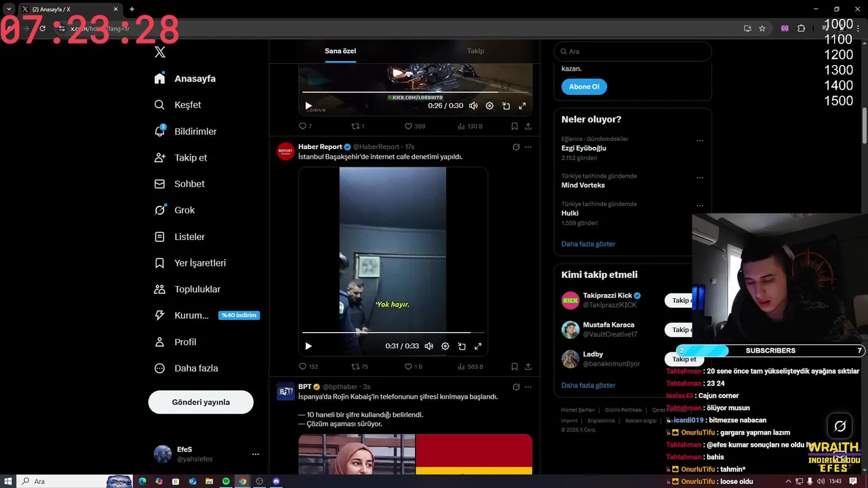Click Grok icon on Haber Report post
Screen dimensions: 868x488
pyautogui.click(x=516, y=147)
